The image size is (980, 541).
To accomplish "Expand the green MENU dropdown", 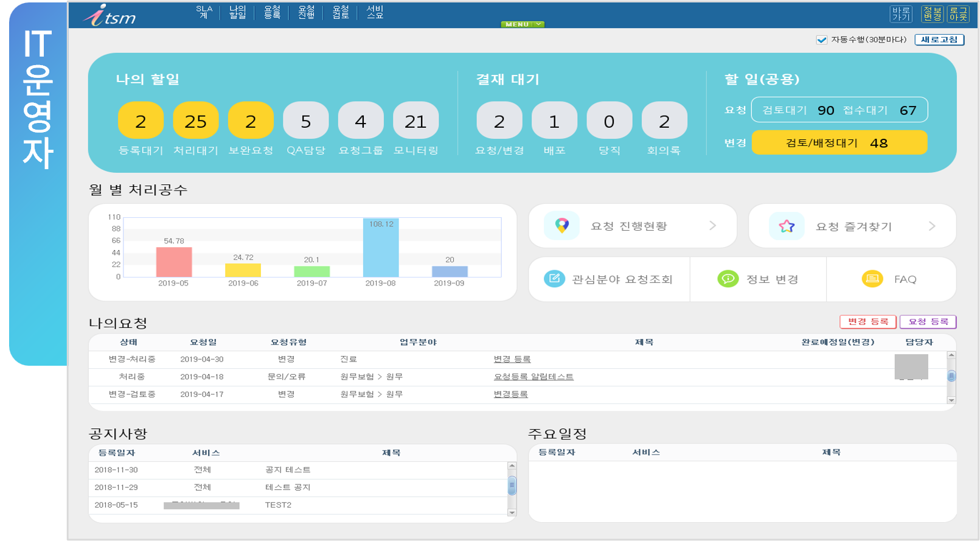I will [x=522, y=24].
